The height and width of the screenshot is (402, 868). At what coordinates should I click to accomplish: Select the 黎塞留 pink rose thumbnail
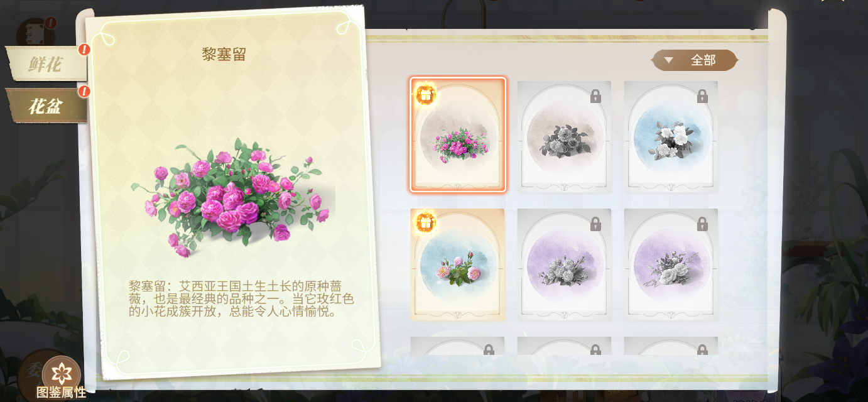coord(458,134)
